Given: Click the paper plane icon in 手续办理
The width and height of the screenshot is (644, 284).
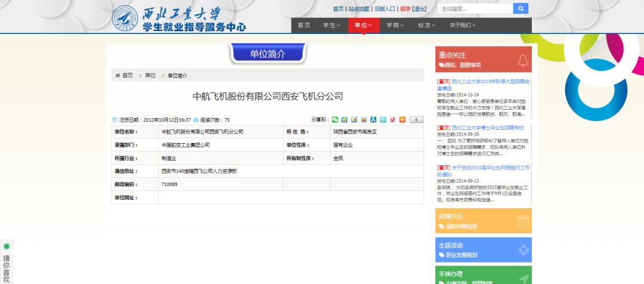Looking at the screenshot, I should point(524,279).
